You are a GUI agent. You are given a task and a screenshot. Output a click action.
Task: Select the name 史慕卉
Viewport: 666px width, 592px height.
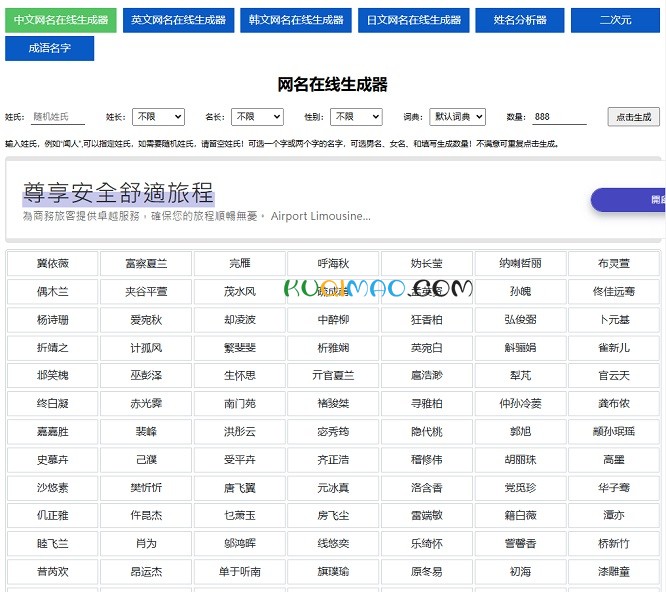[53, 460]
